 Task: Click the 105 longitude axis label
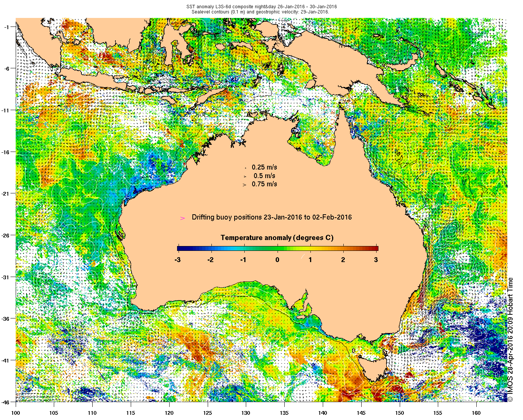pos(54,413)
